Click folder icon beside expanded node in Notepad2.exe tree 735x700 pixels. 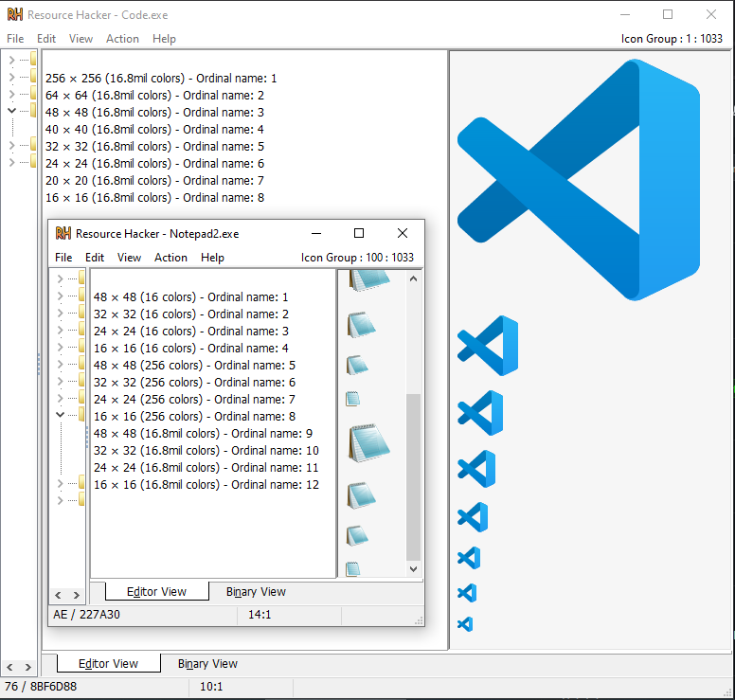point(81,415)
